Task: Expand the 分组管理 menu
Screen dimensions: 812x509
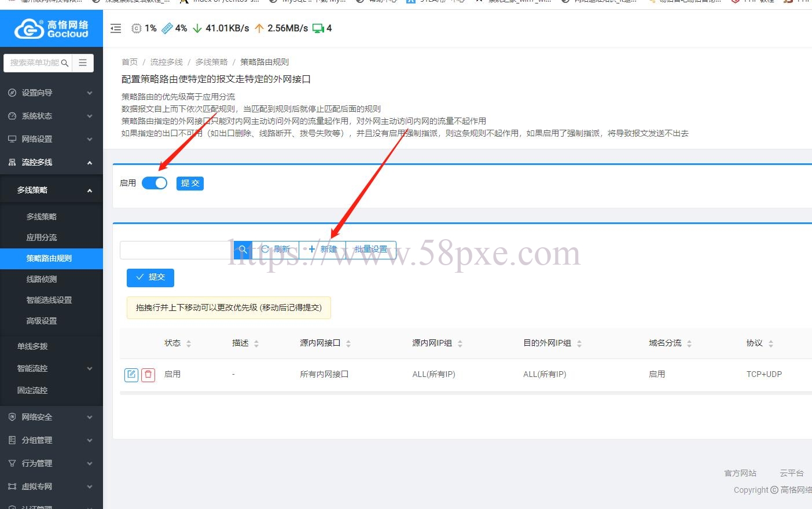Action: tap(52, 440)
